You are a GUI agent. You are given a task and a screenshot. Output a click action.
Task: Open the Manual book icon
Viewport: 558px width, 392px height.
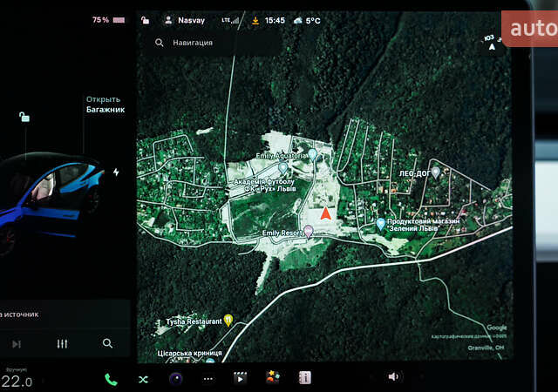click(305, 377)
